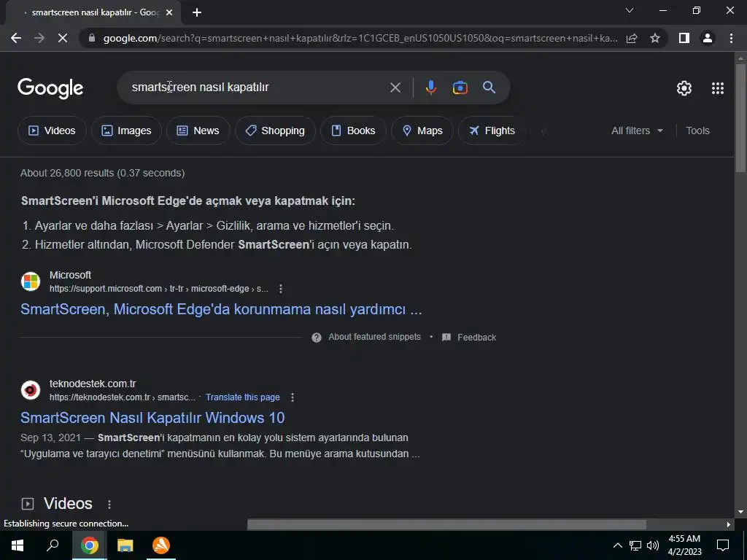This screenshot has width=747, height=560.
Task: Bookmark this page with the star icon
Action: [655, 38]
